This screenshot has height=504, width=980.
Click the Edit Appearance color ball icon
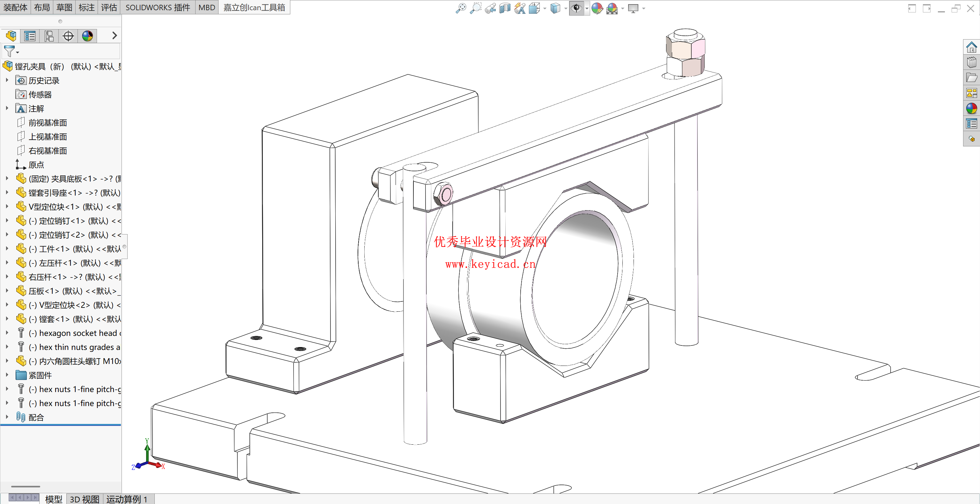coord(597,8)
